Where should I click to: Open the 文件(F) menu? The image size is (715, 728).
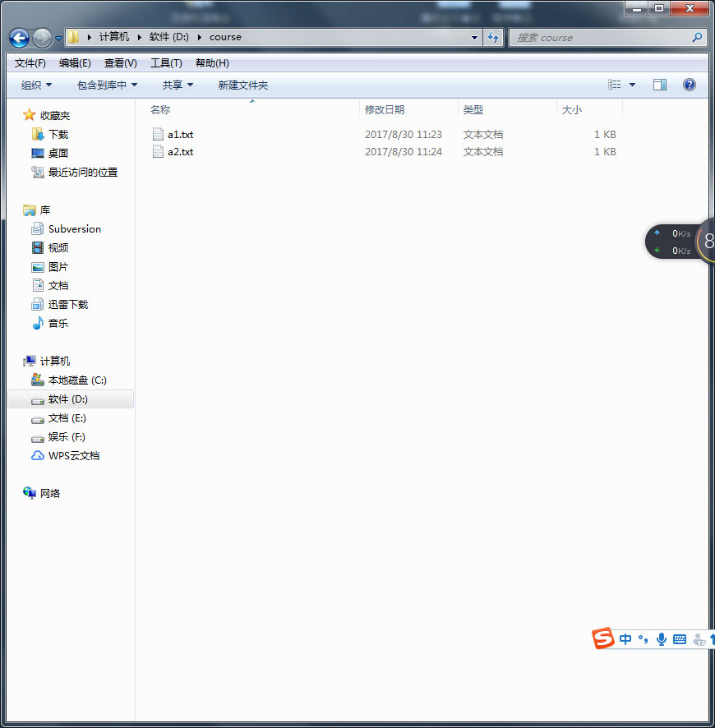pyautogui.click(x=30, y=62)
